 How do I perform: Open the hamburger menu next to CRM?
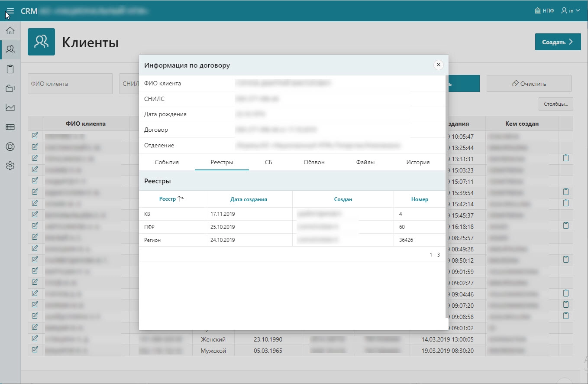10,11
